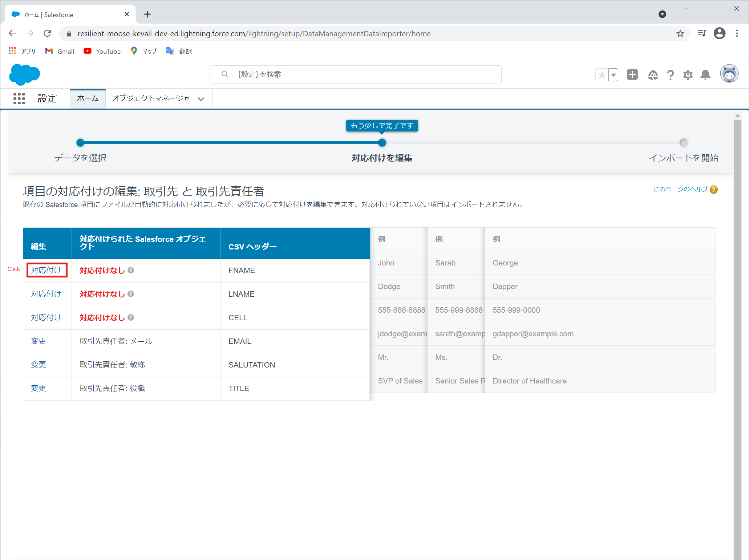Open the user profile avatar

729,74
